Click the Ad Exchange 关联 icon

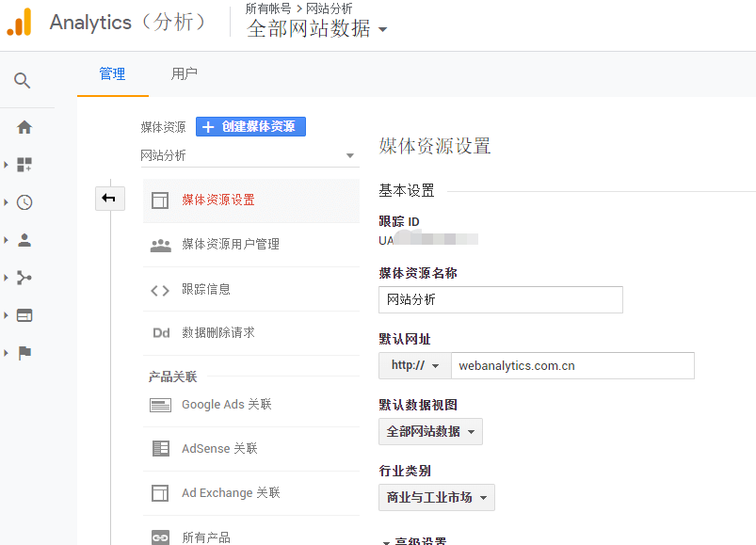[x=160, y=493]
